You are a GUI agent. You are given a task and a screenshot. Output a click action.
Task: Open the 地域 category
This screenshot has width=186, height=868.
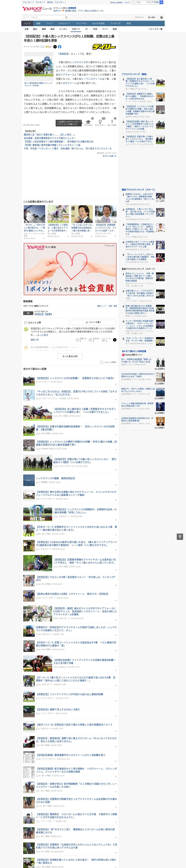(x=114, y=29)
